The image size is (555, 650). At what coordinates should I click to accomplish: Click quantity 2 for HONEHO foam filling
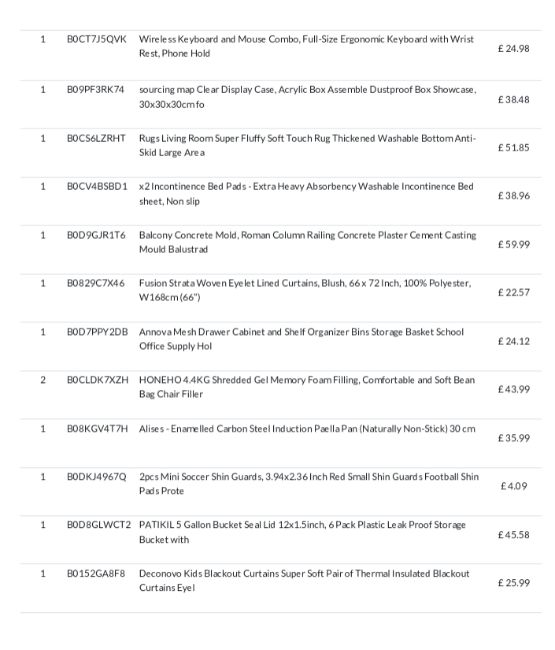click(43, 380)
